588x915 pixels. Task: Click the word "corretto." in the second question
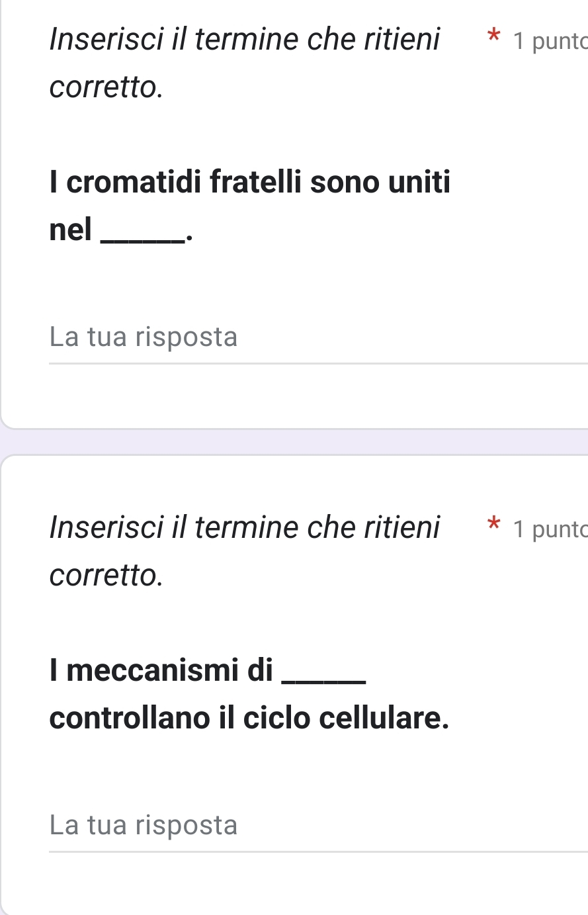pyautogui.click(x=106, y=575)
